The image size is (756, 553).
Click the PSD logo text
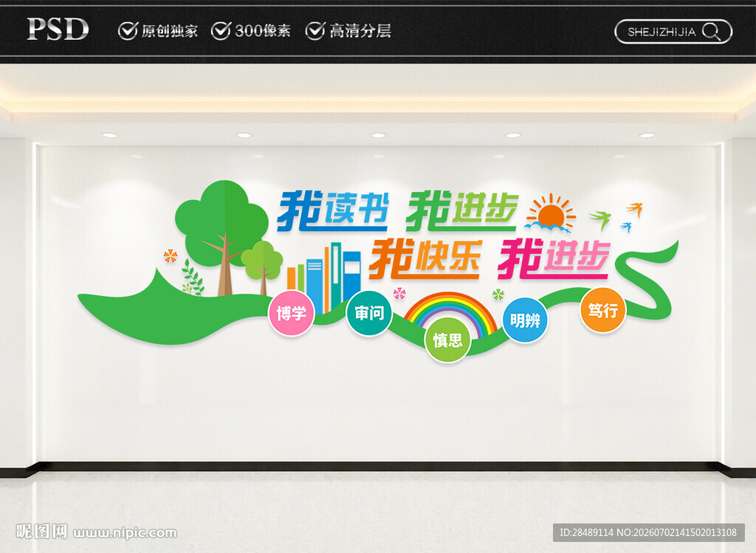[58, 30]
